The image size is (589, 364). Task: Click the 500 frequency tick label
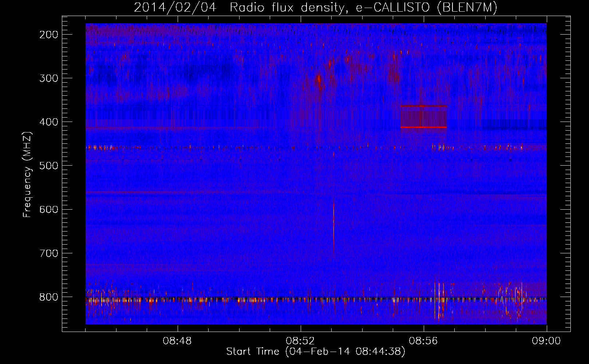(x=49, y=166)
